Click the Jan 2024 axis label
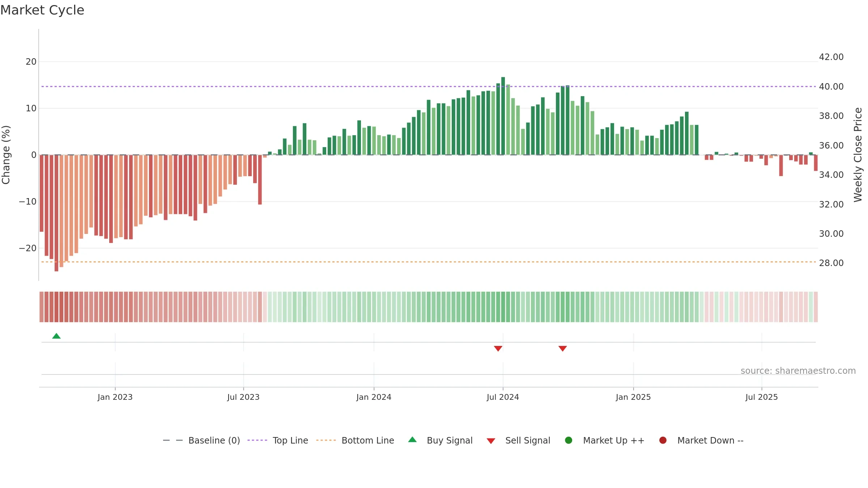Viewport: 868px width, 488px height. coord(374,397)
